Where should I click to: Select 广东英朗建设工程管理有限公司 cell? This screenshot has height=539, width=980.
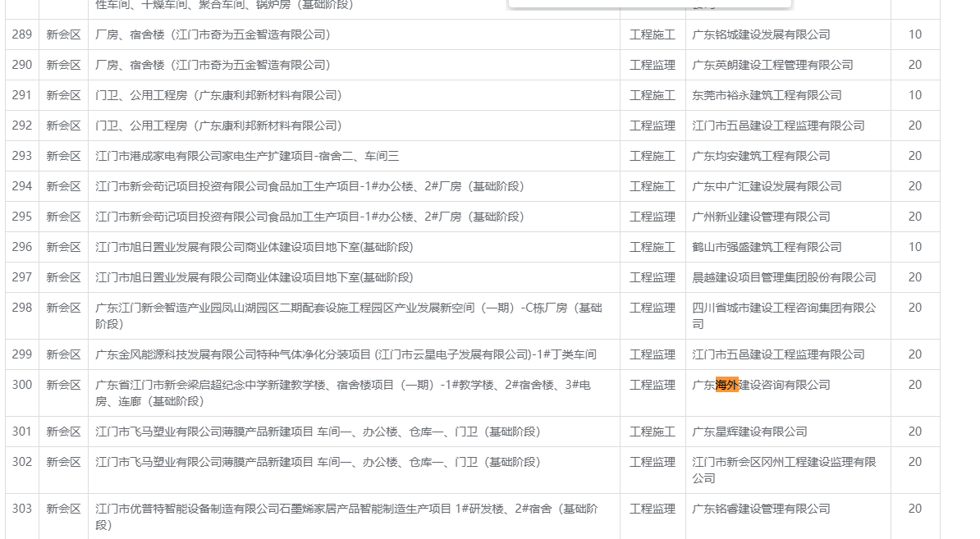[x=772, y=65]
